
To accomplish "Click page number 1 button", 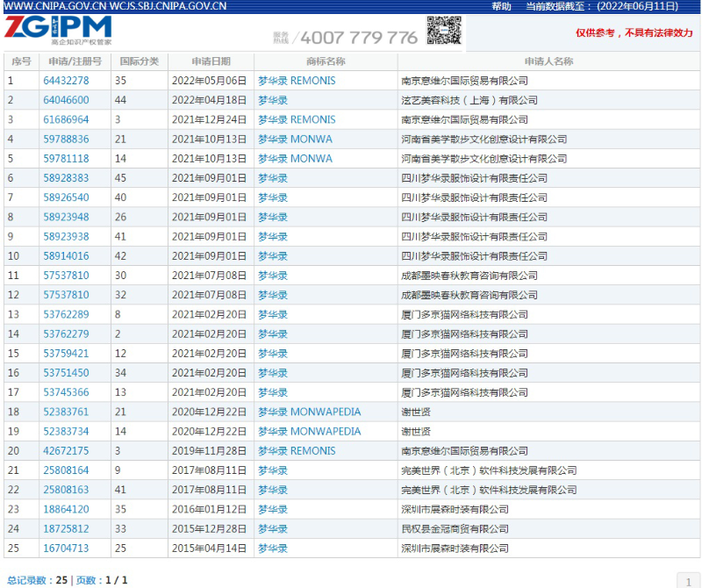I will 688,580.
